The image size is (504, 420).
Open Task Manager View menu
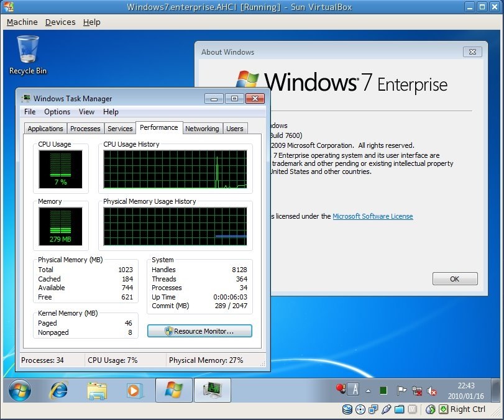pos(87,112)
